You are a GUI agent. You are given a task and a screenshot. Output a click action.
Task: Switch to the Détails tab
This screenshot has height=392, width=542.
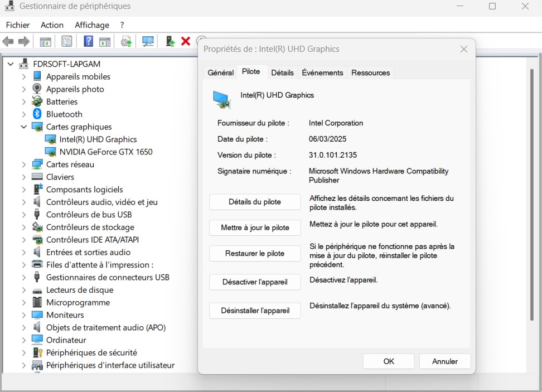point(282,72)
